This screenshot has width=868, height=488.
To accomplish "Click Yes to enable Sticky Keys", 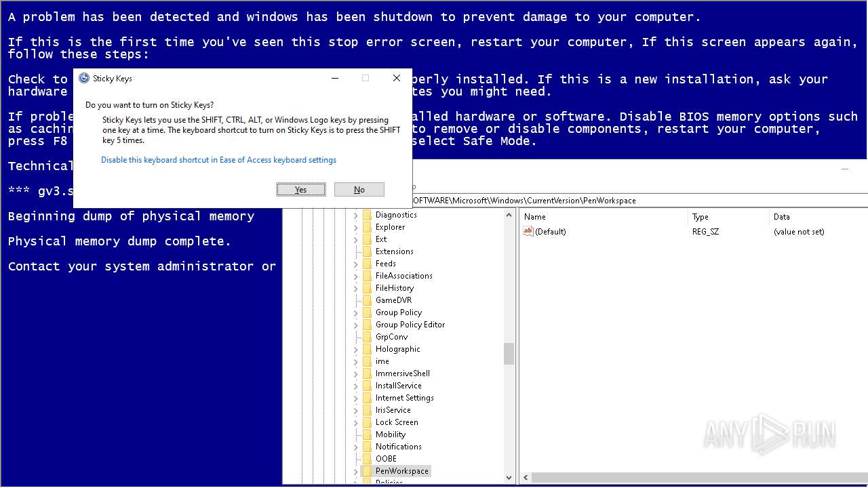I will (x=301, y=190).
